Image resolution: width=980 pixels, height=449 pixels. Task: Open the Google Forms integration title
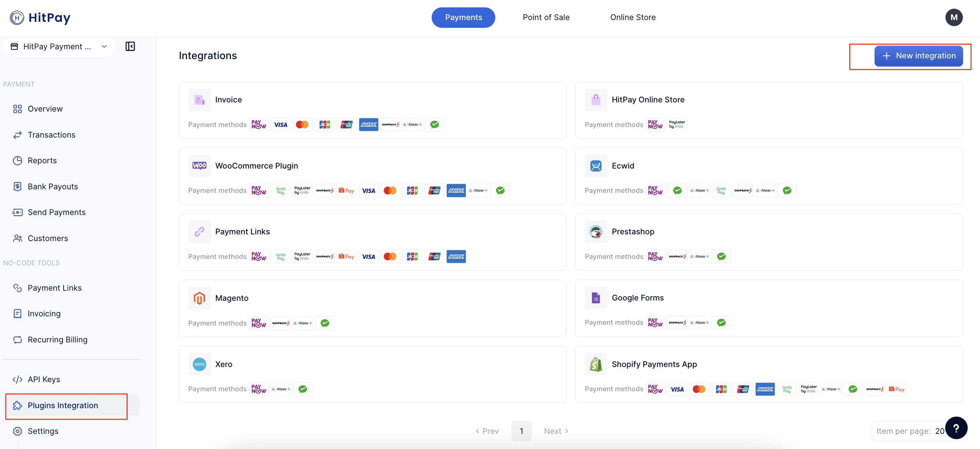[638, 298]
